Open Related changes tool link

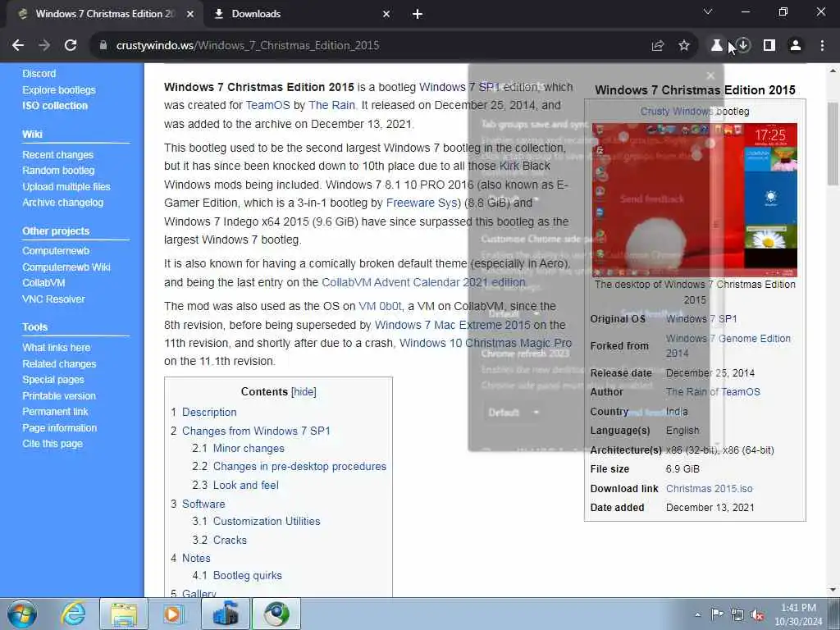tap(59, 363)
